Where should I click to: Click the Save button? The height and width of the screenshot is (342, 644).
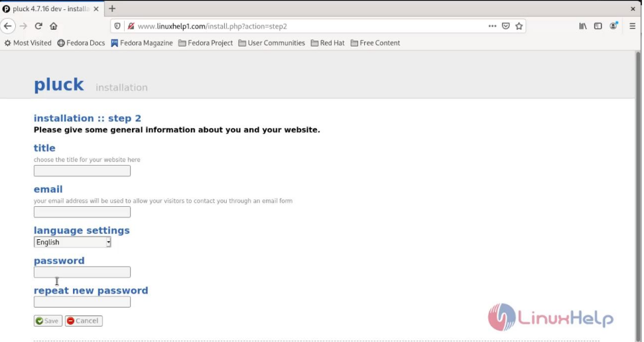point(48,321)
